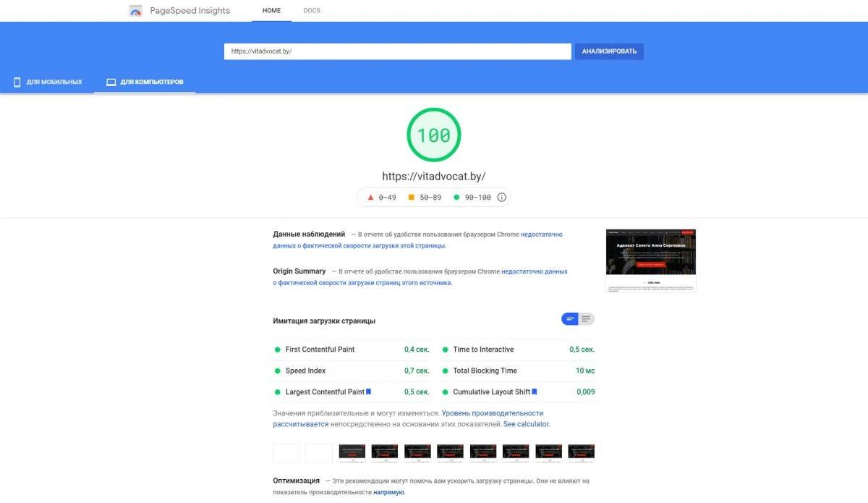Click the Largest Contentful Paint label
Viewport: 868px width, 503px height.
tap(325, 392)
